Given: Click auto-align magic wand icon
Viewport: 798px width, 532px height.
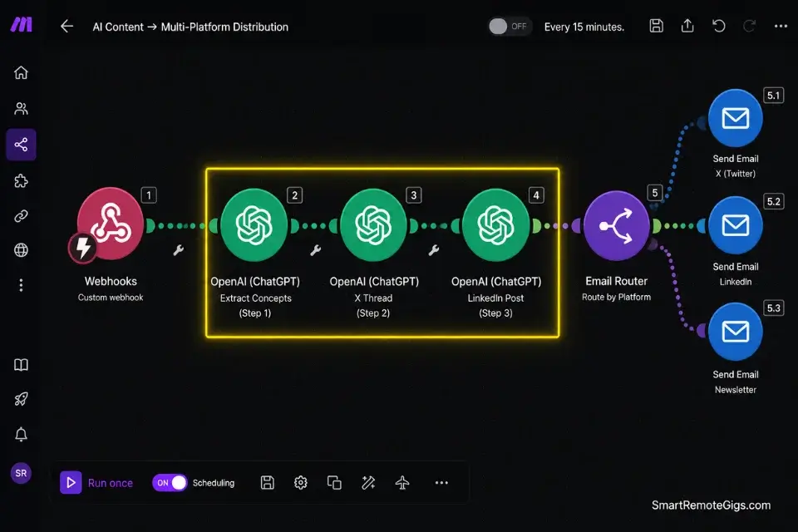Looking at the screenshot, I should (x=368, y=483).
